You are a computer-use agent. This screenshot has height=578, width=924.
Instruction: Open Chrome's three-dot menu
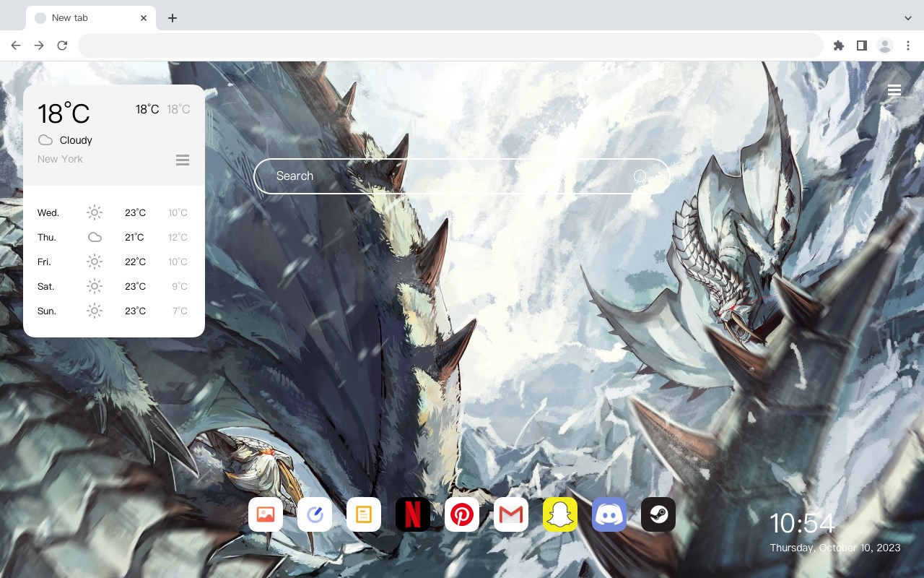pyautogui.click(x=908, y=46)
